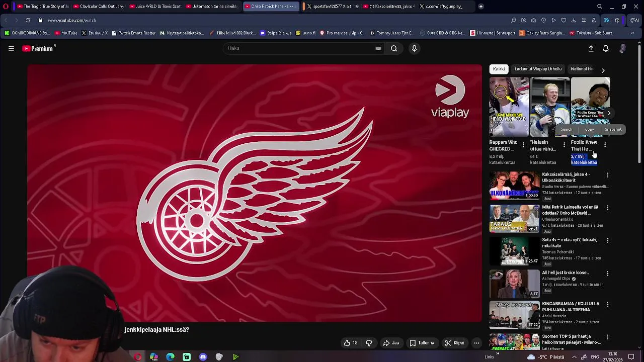The image size is (644, 362).
Task: Go to YouTube Premium home logo
Action: tap(38, 49)
